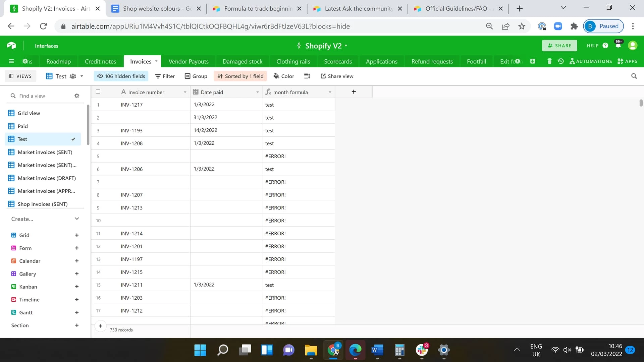Open Chrome tab search chevron
This screenshot has height=362, width=644.
click(563, 7)
